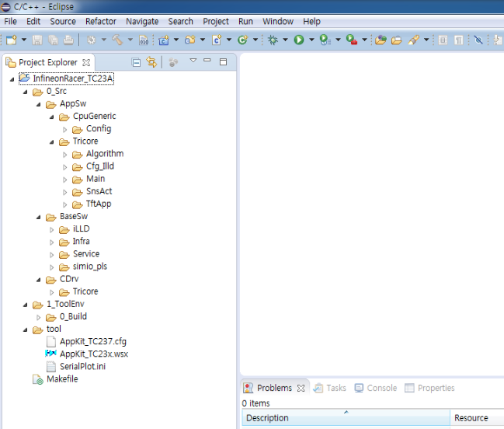Screen dimensions: 504x429
Task: Click the Print icon
Action: (68, 40)
